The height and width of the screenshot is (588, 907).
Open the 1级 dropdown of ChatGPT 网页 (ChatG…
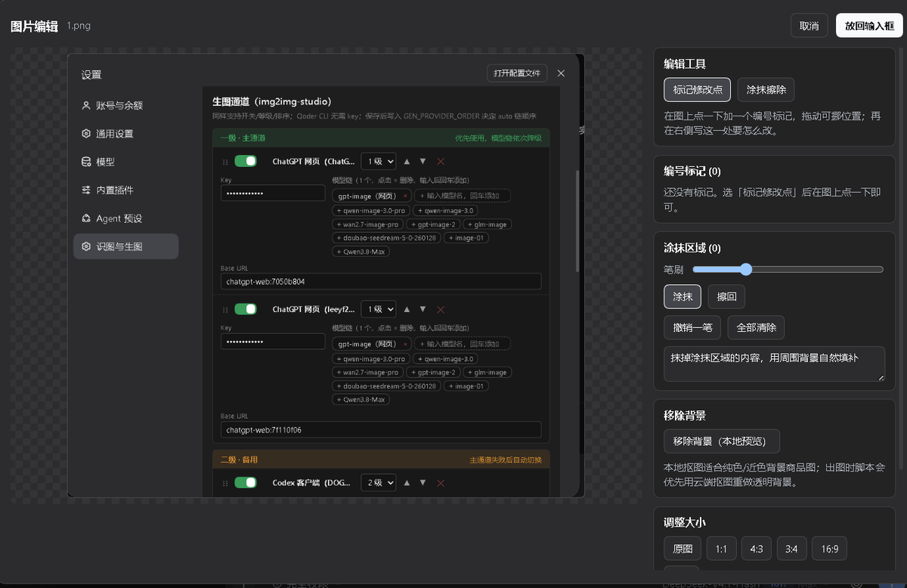click(379, 161)
